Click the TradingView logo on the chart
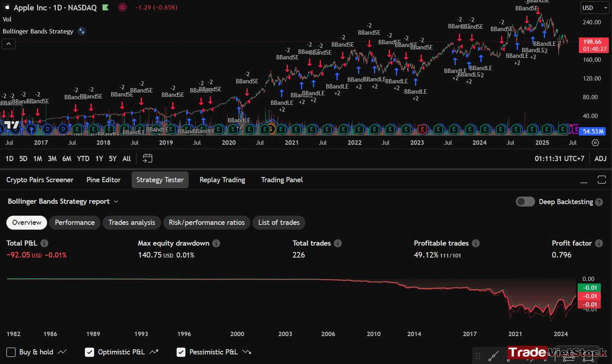Viewport: 612px width, 364px height. pos(12,125)
